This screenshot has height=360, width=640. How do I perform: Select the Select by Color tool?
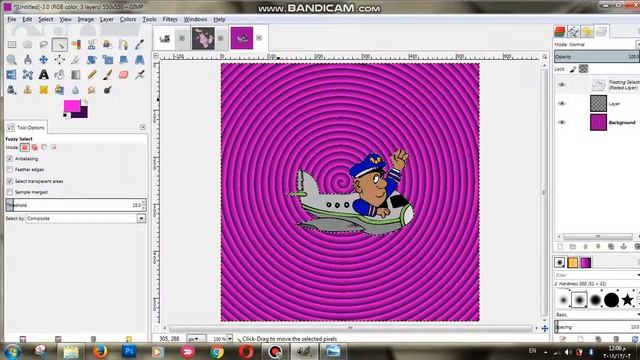[x=76, y=44]
